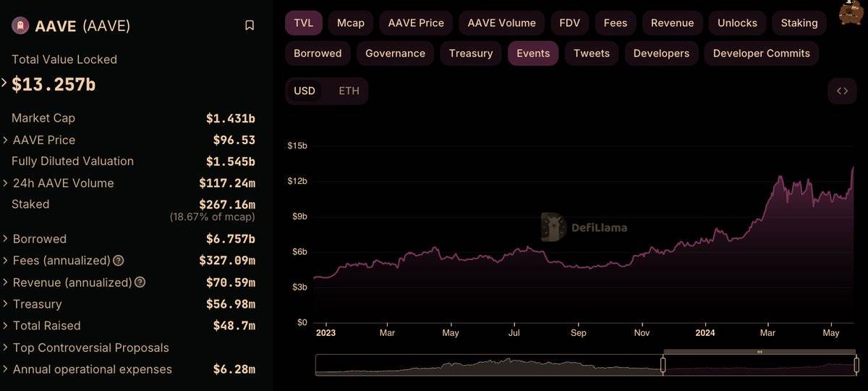Switch chart denomination to ETH
Image resolution: width=868 pixels, height=391 pixels.
pos(349,91)
